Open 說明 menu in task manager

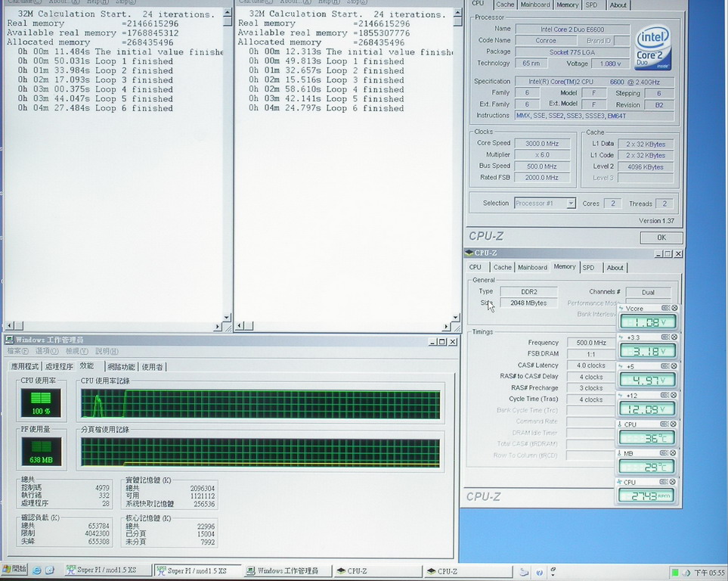(107, 351)
